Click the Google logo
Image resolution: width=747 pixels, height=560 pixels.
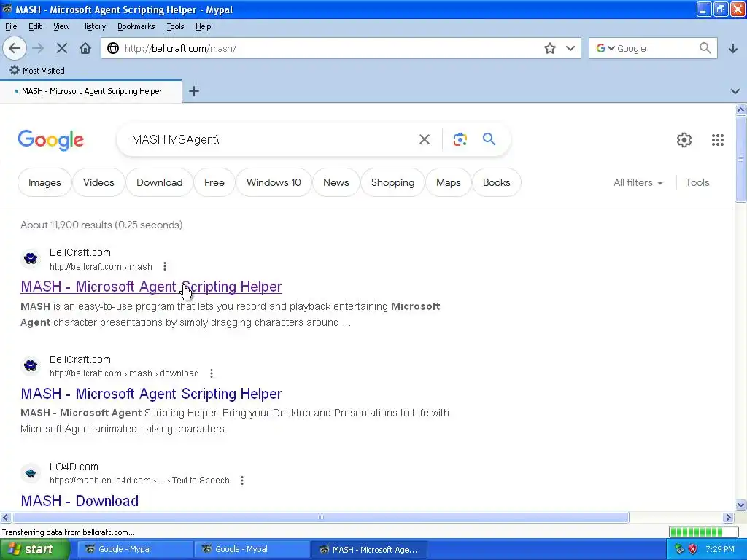pos(50,140)
